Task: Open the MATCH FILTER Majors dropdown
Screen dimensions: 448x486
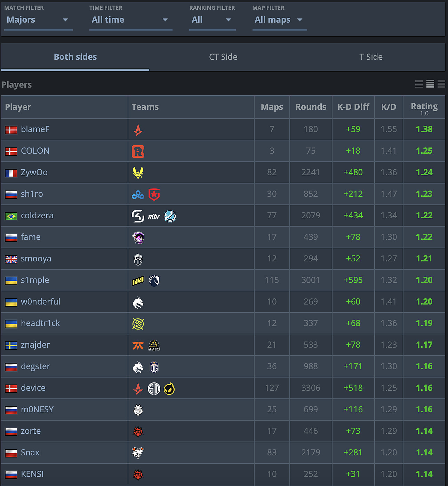Action: tap(38, 20)
